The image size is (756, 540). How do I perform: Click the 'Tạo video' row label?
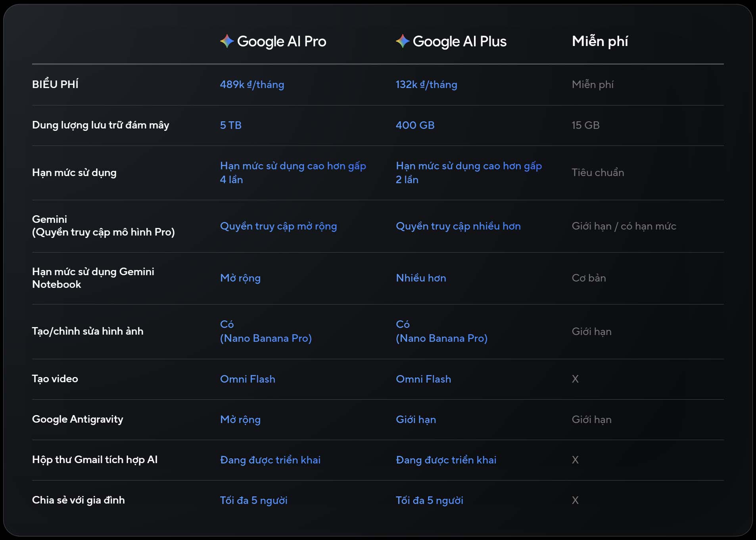(x=55, y=379)
